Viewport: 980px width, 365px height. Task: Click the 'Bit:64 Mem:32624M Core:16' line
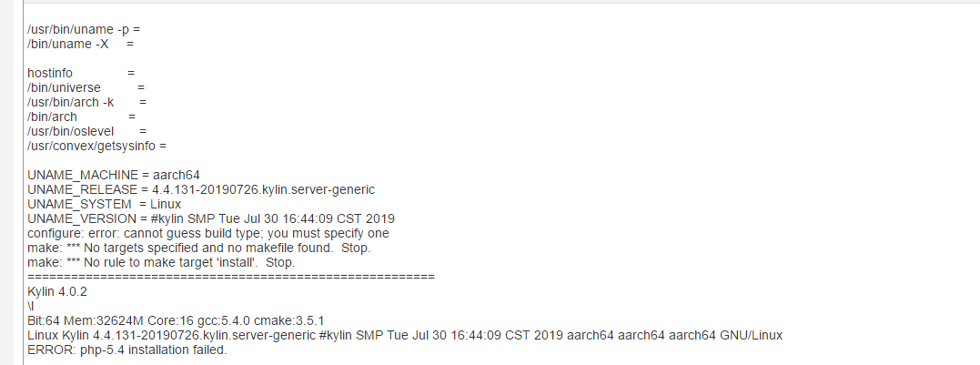(x=177, y=320)
